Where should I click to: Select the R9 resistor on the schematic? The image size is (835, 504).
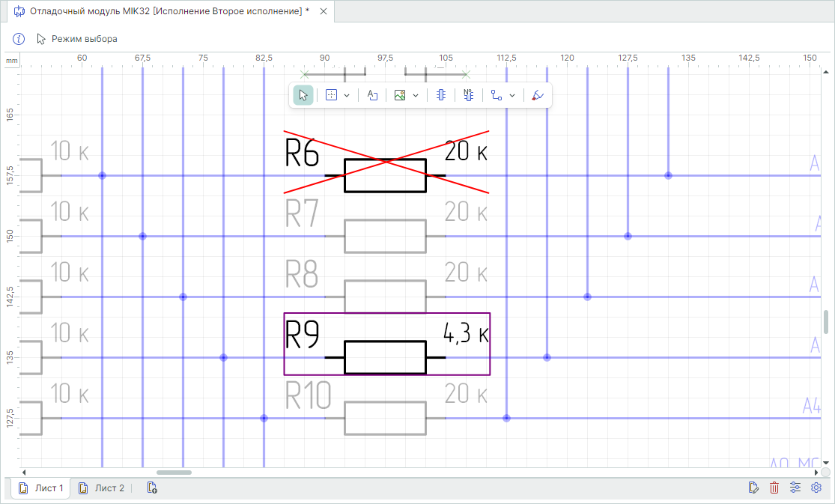coord(386,344)
